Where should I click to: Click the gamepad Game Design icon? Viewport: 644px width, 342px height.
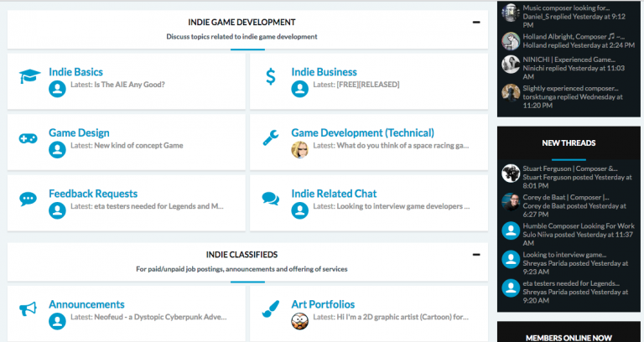[x=29, y=137]
